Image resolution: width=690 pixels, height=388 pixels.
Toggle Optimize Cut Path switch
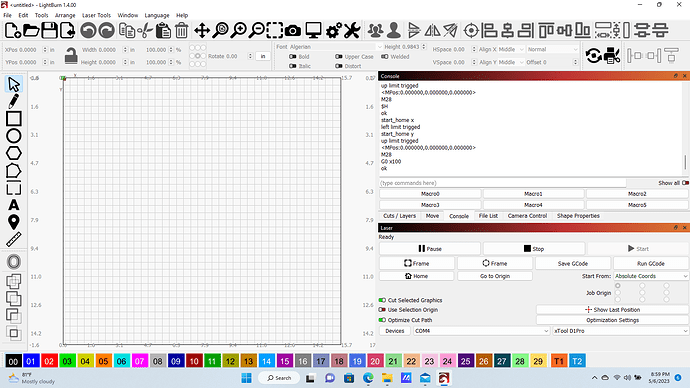pos(382,320)
